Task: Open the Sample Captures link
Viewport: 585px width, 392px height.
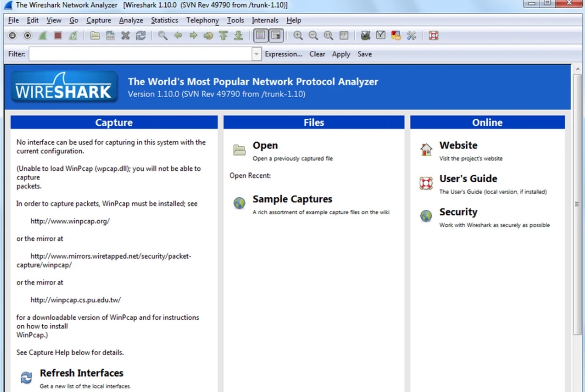Action: [x=292, y=199]
